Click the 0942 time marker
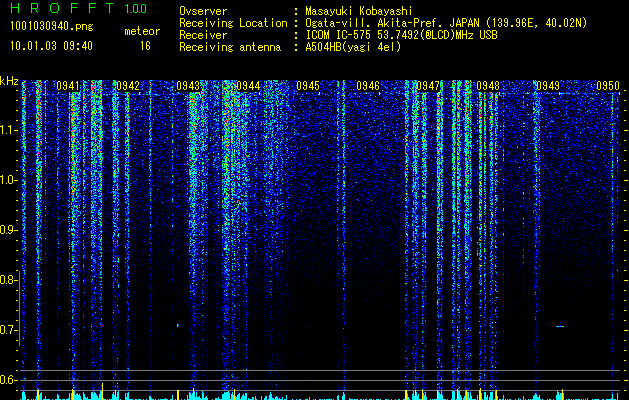The width and height of the screenshot is (629, 400). click(128, 86)
